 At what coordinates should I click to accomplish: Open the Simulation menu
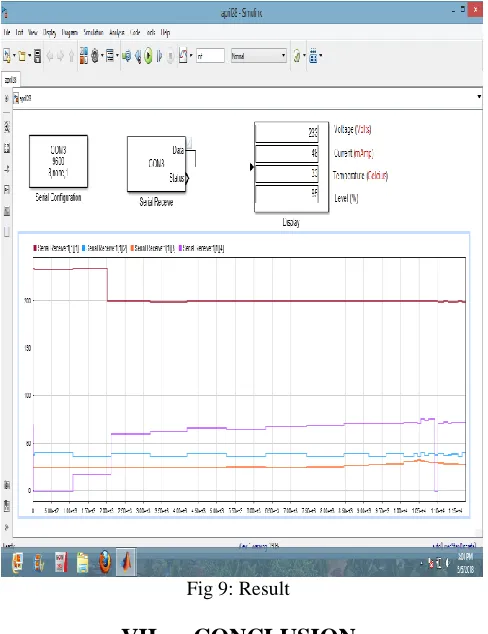(93, 32)
